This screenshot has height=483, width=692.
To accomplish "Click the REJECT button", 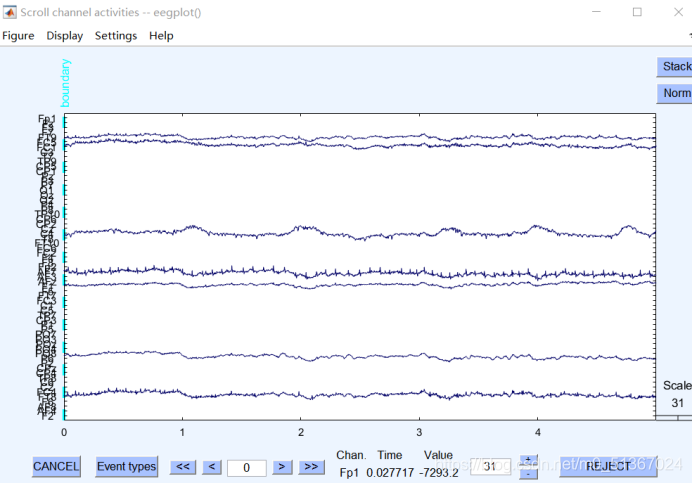I will 608,467.
